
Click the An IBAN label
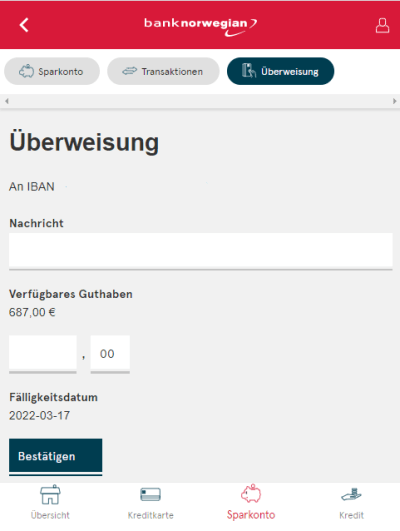pos(31,187)
